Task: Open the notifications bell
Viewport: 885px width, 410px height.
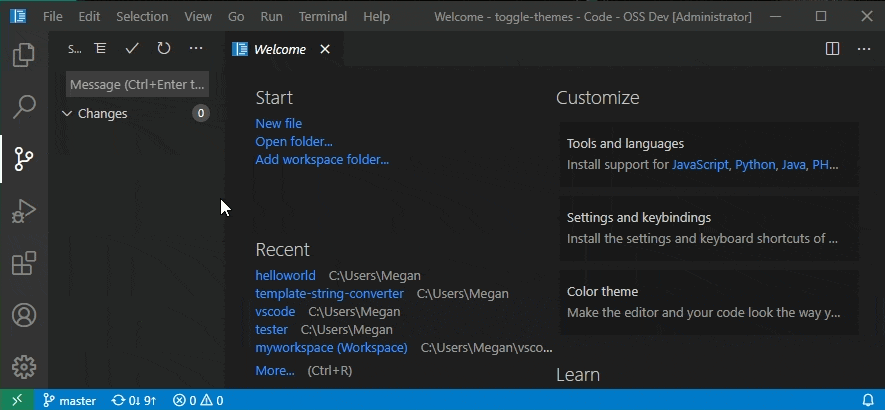Action: 868,400
